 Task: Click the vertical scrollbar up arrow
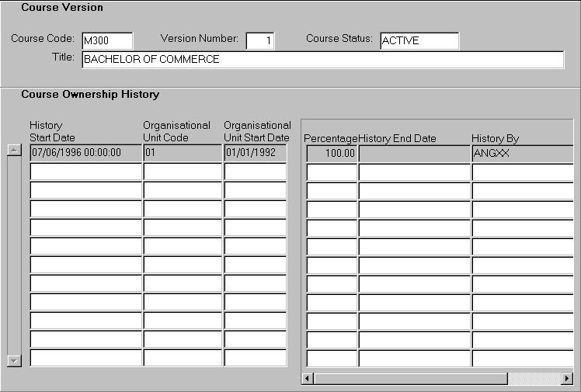[13, 151]
